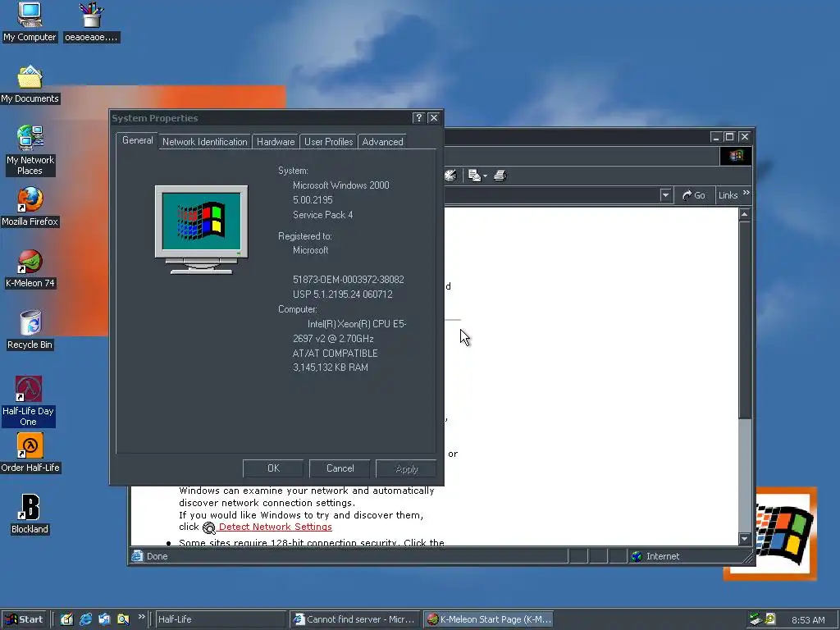840x630 pixels.
Task: Click the Apply button
Action: point(407,468)
